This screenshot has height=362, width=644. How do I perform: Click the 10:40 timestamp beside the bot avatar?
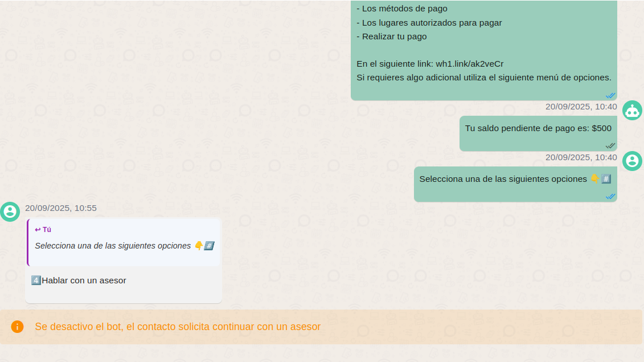[x=581, y=107]
